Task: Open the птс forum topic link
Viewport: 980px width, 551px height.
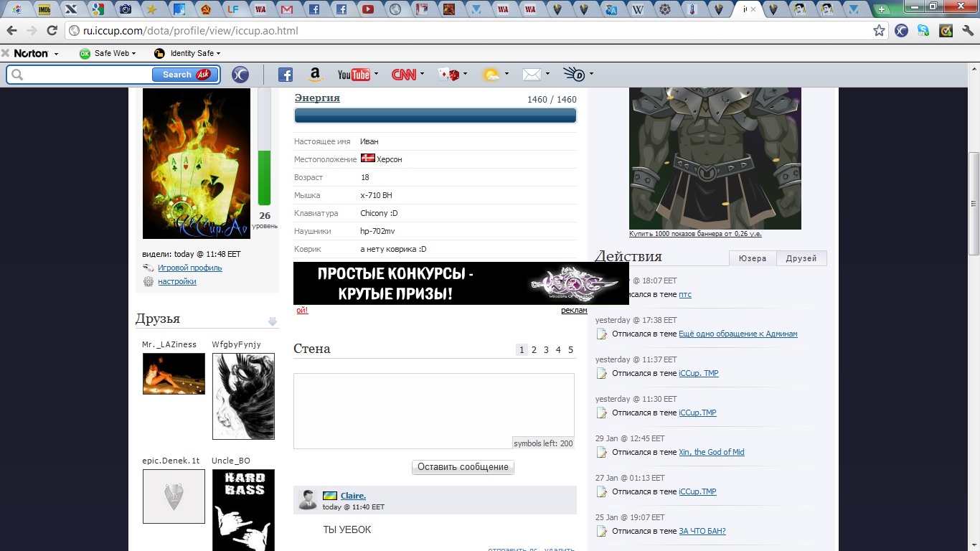Action: [685, 294]
